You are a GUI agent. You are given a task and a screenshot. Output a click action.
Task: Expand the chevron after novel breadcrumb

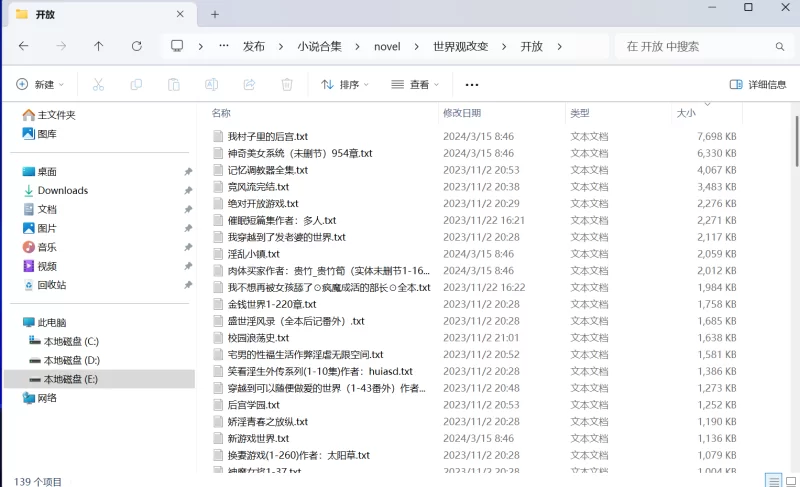[x=416, y=47]
